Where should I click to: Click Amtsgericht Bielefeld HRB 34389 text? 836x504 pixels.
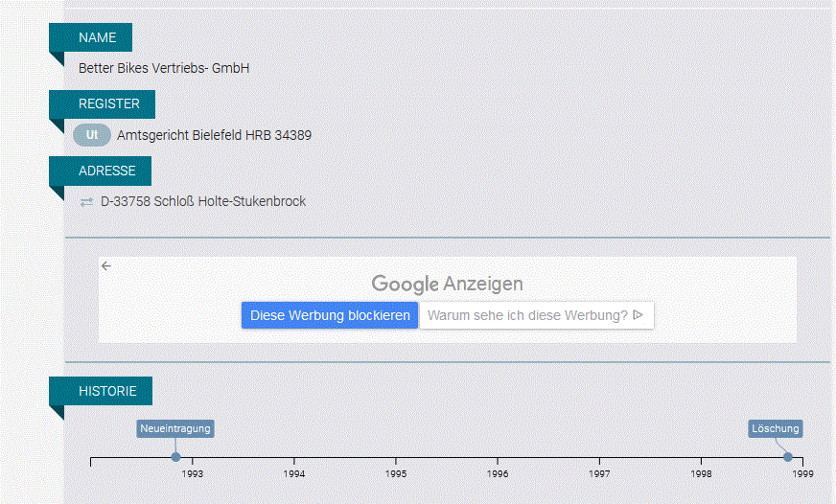[214, 135]
